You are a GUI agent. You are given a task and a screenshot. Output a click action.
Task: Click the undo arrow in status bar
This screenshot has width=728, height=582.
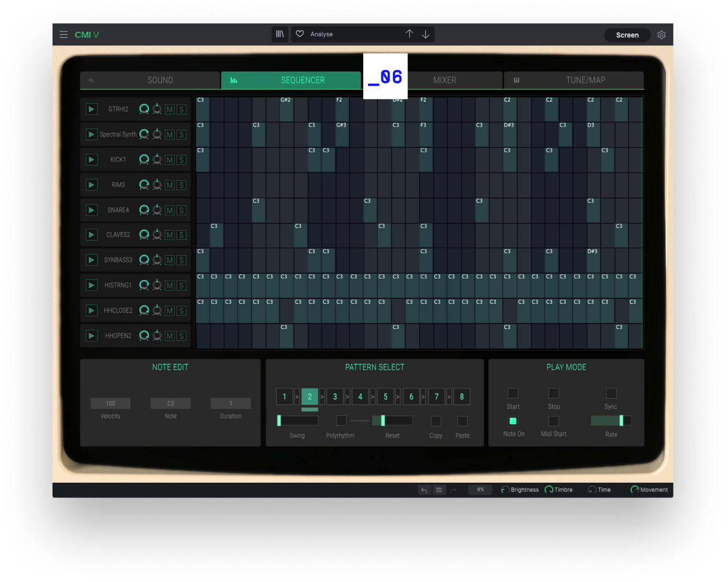(x=424, y=490)
